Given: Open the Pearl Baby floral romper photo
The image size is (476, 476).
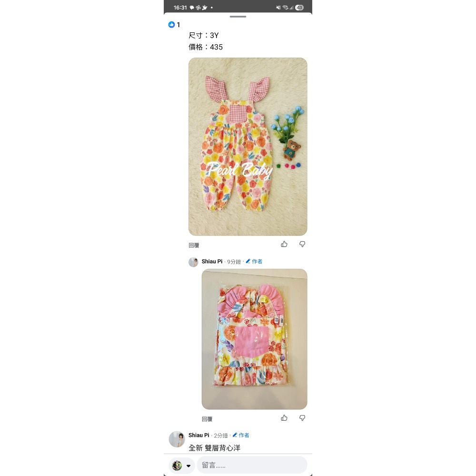Looking at the screenshot, I should click(x=248, y=147).
